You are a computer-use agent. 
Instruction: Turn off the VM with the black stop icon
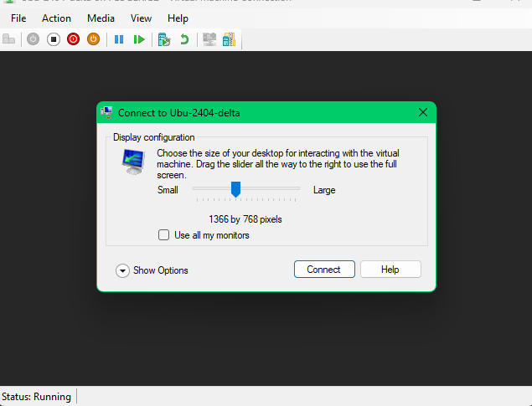coord(54,39)
